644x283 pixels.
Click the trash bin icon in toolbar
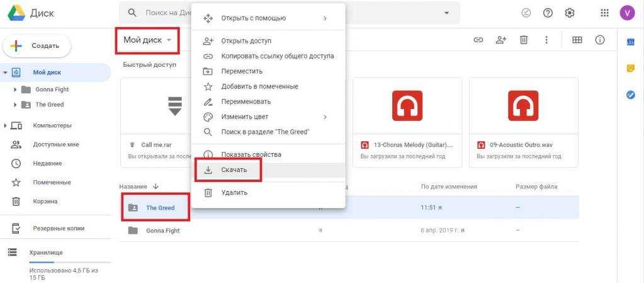click(x=523, y=40)
